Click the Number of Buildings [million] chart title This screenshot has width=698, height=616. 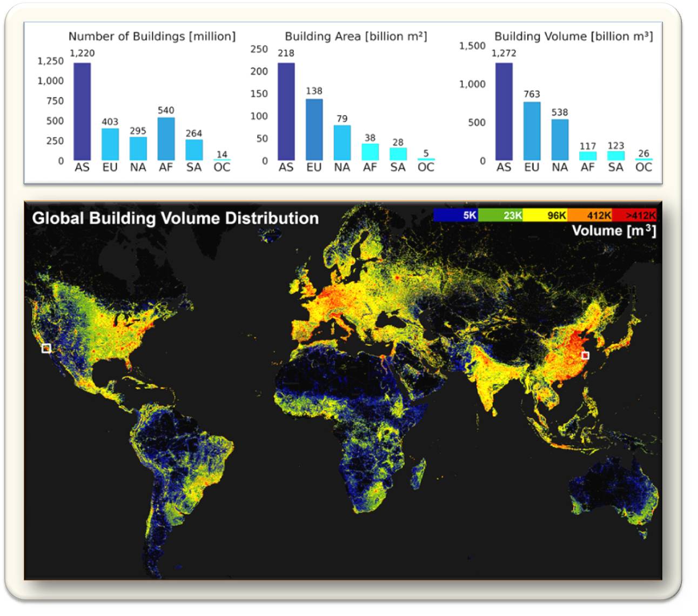(x=152, y=36)
